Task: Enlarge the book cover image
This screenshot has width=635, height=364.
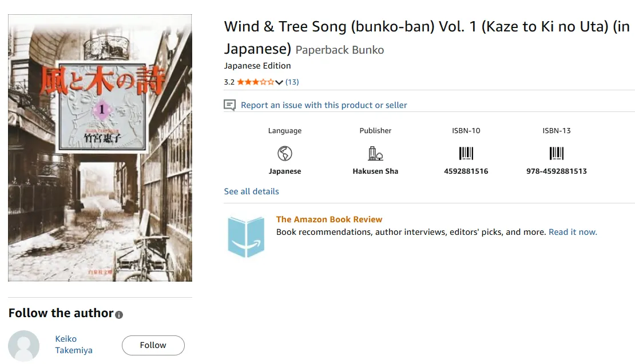Action: (x=100, y=148)
